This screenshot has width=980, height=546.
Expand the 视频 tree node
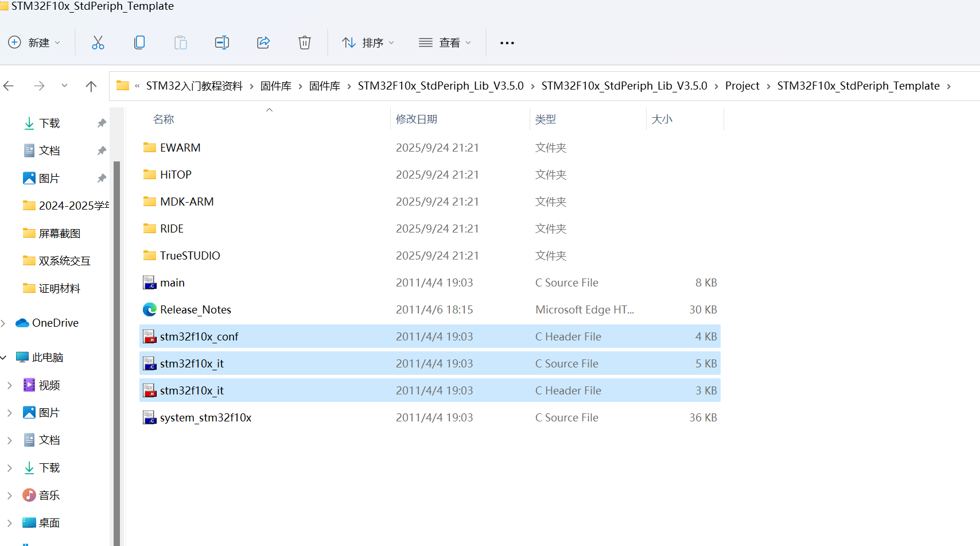point(10,385)
